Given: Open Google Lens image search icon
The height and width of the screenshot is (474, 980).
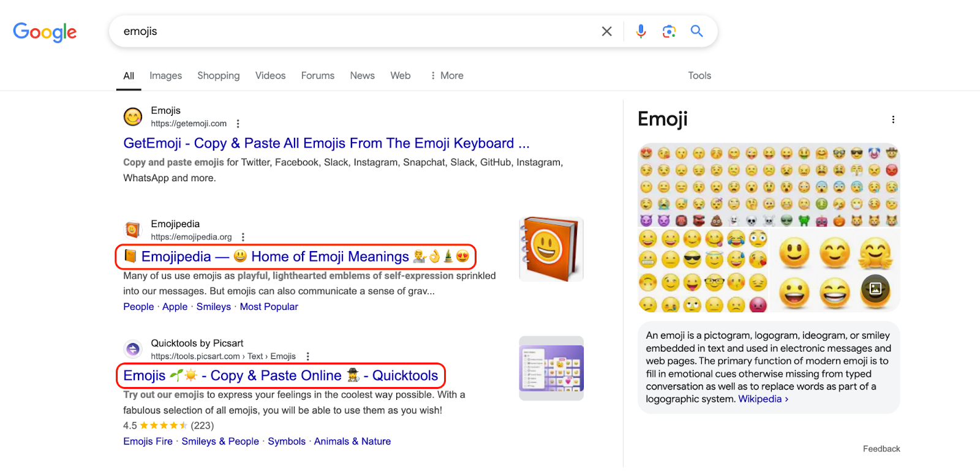Looking at the screenshot, I should (x=669, y=31).
